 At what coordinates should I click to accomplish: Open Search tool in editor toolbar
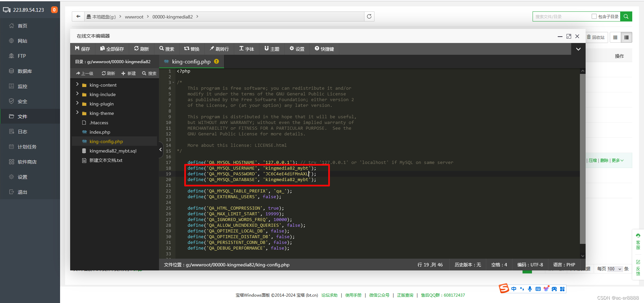click(167, 49)
